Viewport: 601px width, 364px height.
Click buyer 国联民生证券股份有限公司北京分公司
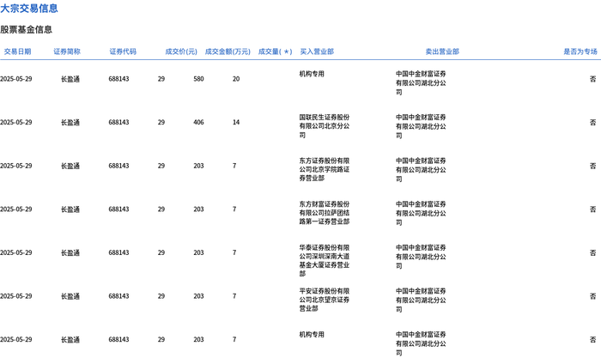[325, 126]
